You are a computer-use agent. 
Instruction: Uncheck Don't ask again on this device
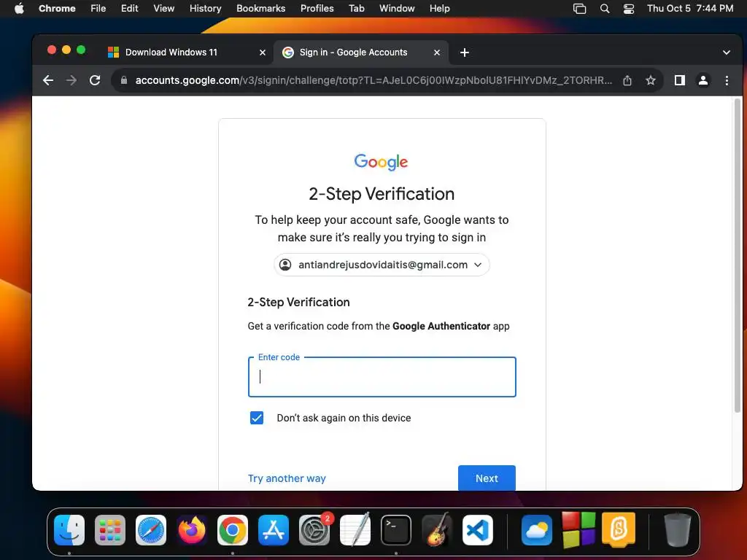pyautogui.click(x=257, y=418)
